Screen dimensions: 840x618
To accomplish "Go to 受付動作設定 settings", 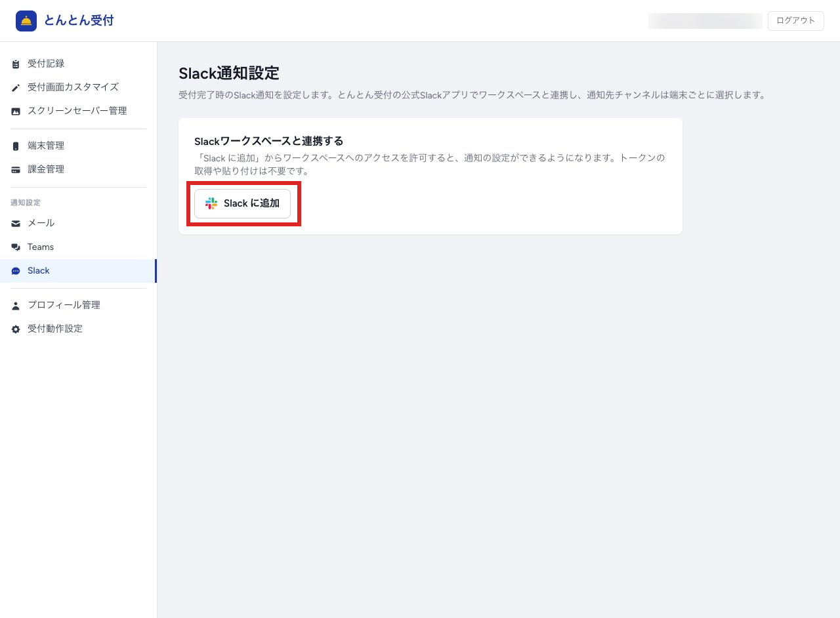I will point(78,329).
